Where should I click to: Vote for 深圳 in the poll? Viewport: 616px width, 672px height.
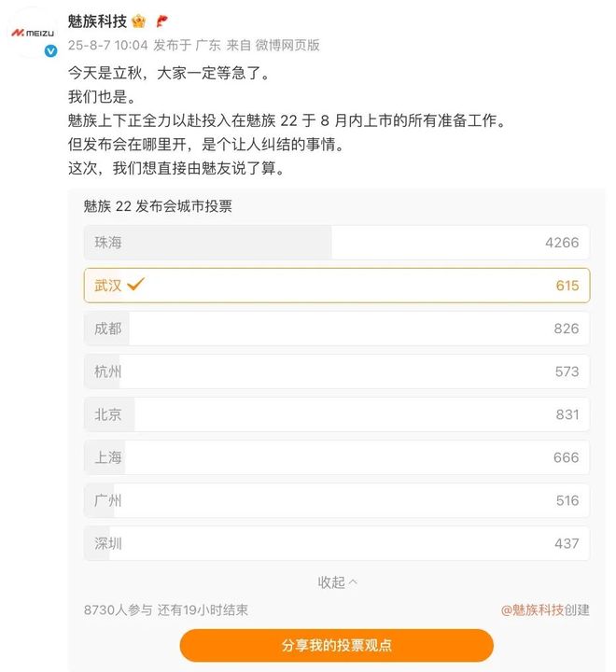336,543
